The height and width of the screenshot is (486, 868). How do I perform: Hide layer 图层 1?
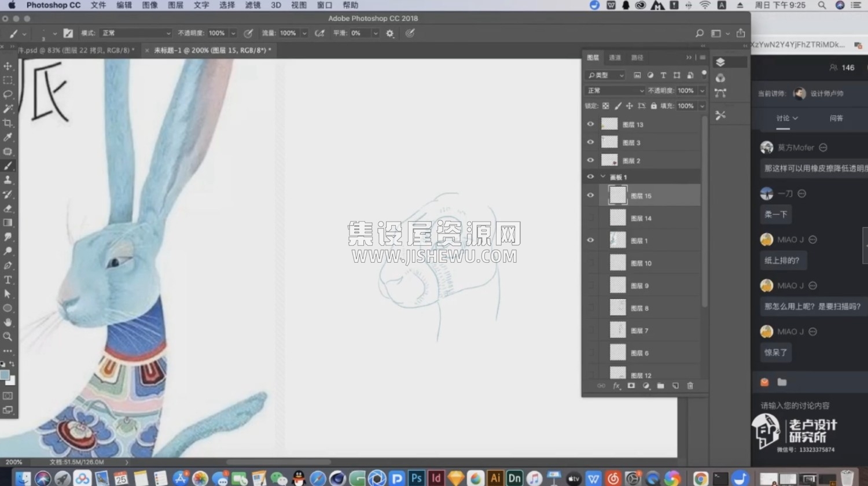point(590,240)
